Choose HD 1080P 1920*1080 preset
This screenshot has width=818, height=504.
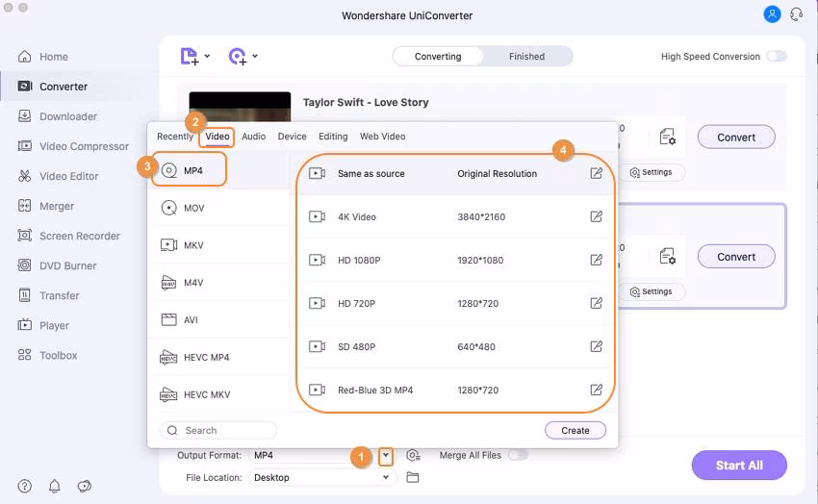tap(455, 260)
